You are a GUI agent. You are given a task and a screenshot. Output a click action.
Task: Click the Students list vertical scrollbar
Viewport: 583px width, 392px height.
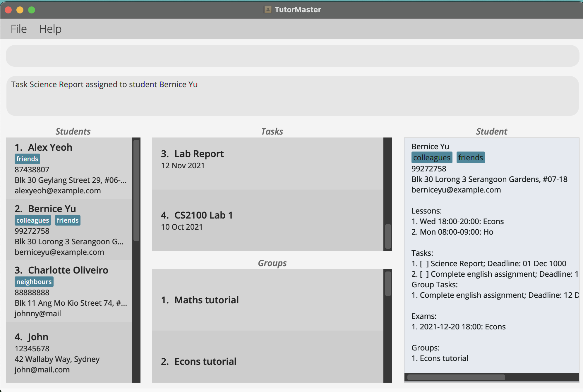click(x=136, y=190)
